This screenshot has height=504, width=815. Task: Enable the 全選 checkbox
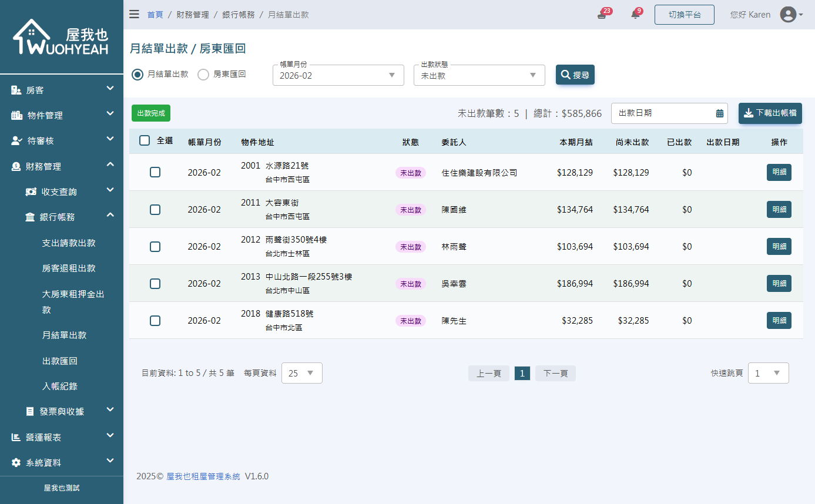click(145, 140)
